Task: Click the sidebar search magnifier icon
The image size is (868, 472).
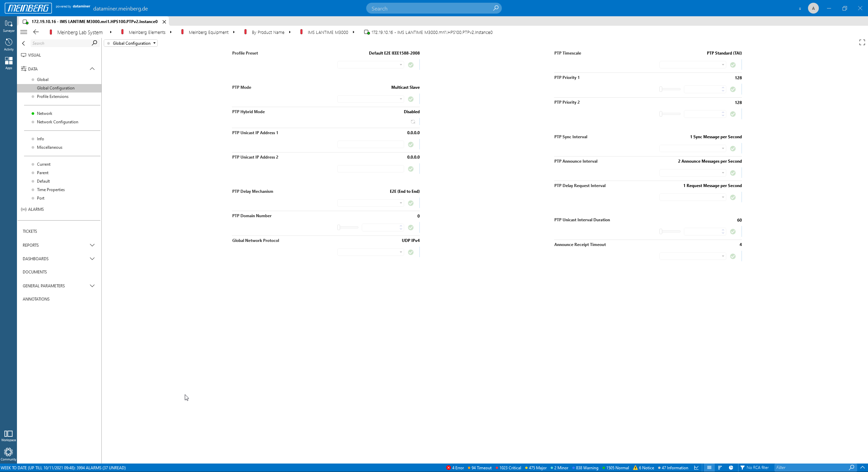Action: (x=94, y=43)
